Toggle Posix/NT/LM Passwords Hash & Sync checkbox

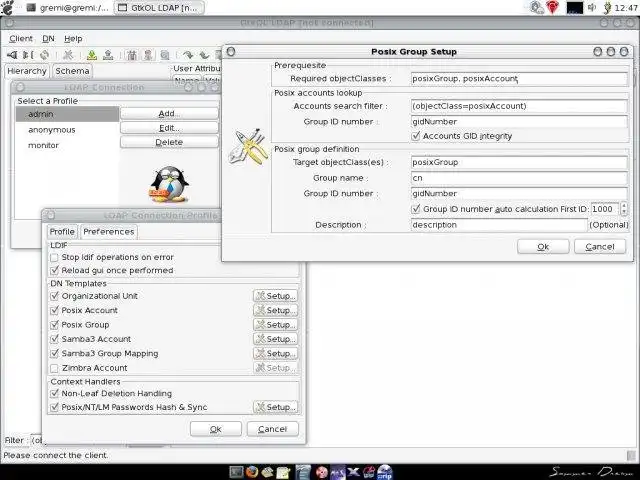click(54, 407)
